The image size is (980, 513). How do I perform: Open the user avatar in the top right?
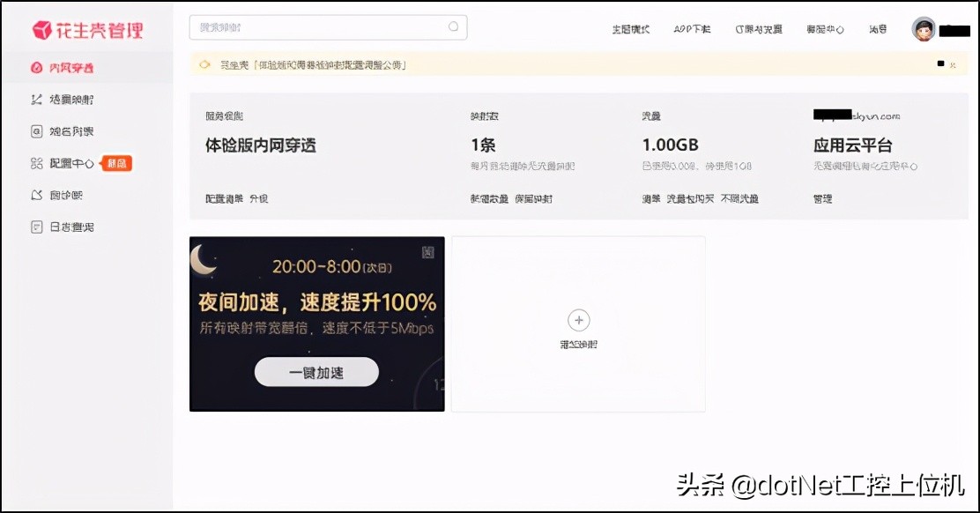tap(925, 28)
